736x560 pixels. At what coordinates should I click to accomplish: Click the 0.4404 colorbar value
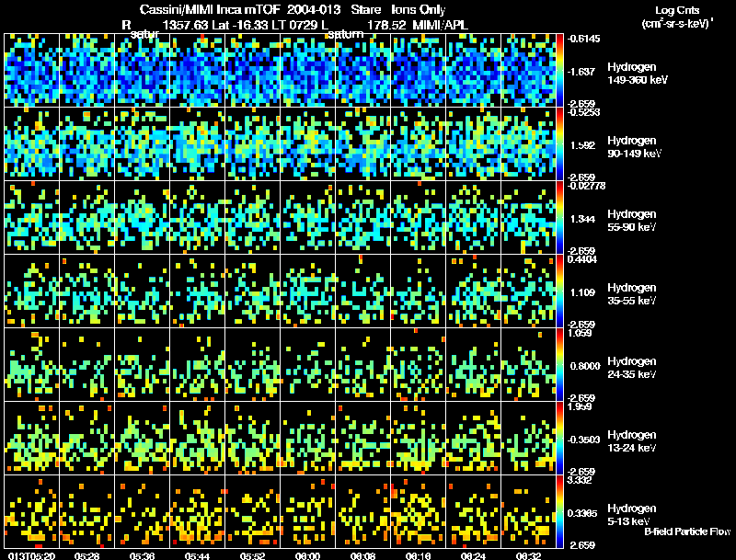coord(582,259)
